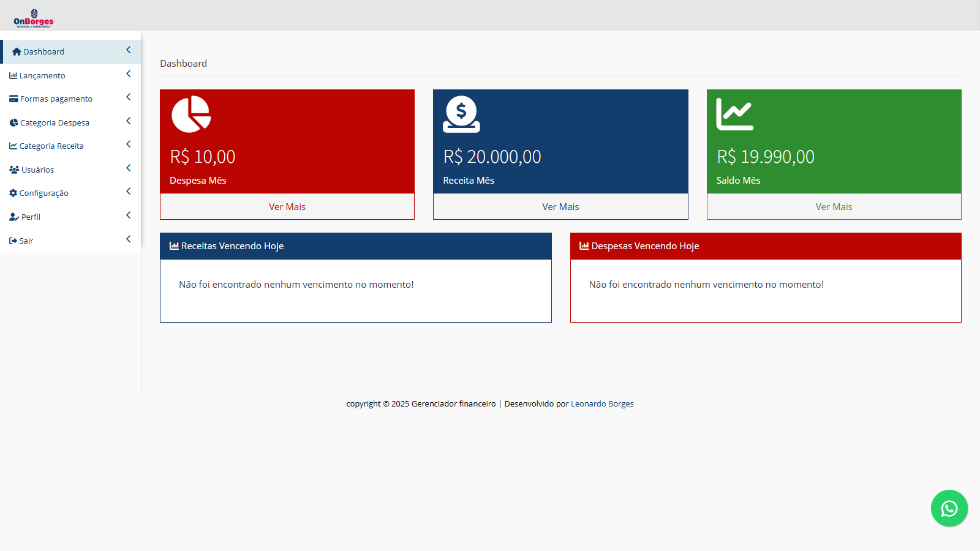The image size is (980, 551).
Task: Click the home icon beside Dashboard
Action: 17,52
